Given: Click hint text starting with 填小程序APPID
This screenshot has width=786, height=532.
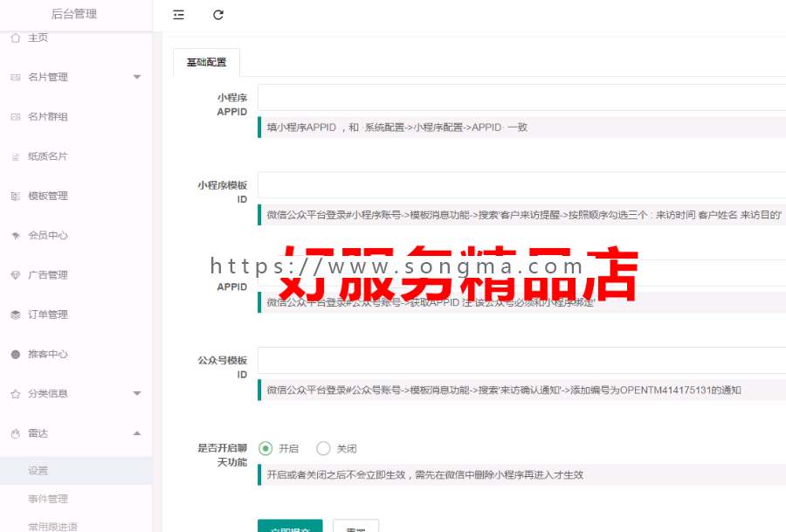Looking at the screenshot, I should tap(397, 128).
